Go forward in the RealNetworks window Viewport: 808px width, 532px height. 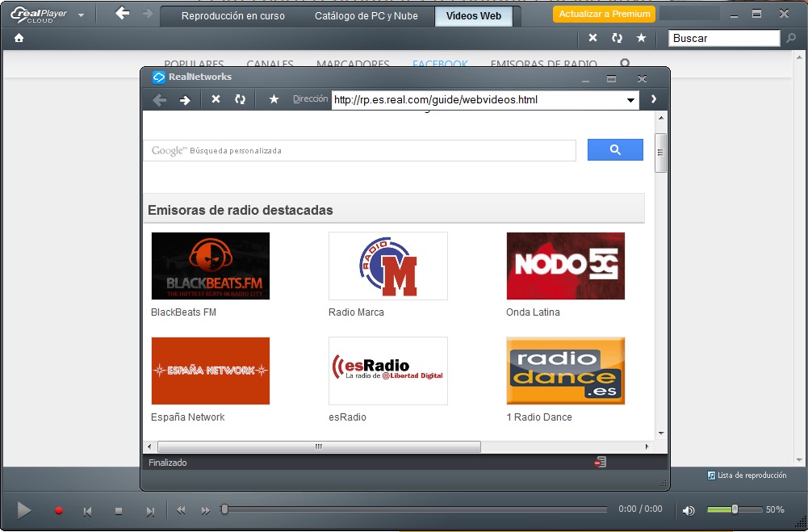tap(185, 99)
